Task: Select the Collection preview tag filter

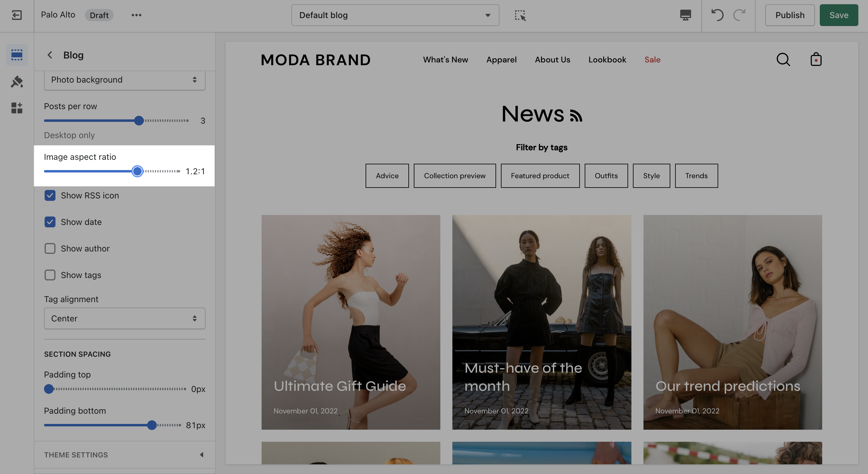Action: (x=454, y=176)
